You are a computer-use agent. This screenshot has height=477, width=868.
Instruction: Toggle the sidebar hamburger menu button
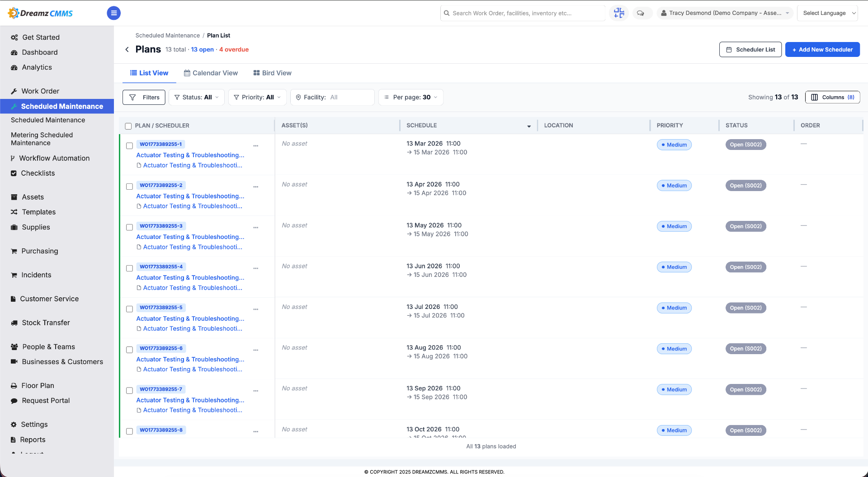pos(113,13)
